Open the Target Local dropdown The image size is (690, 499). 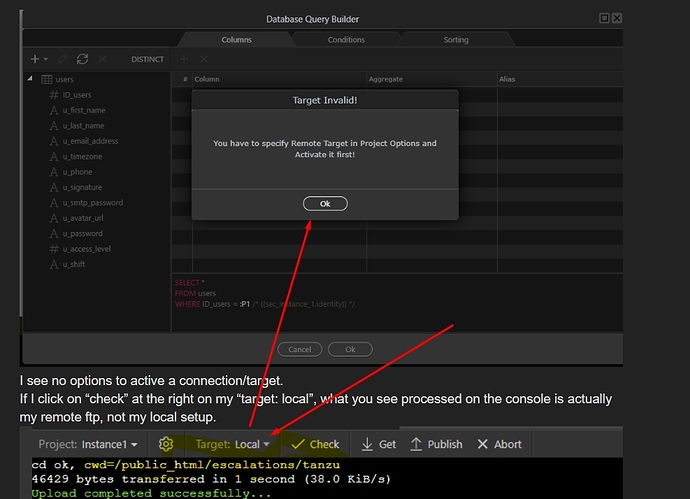coord(232,444)
